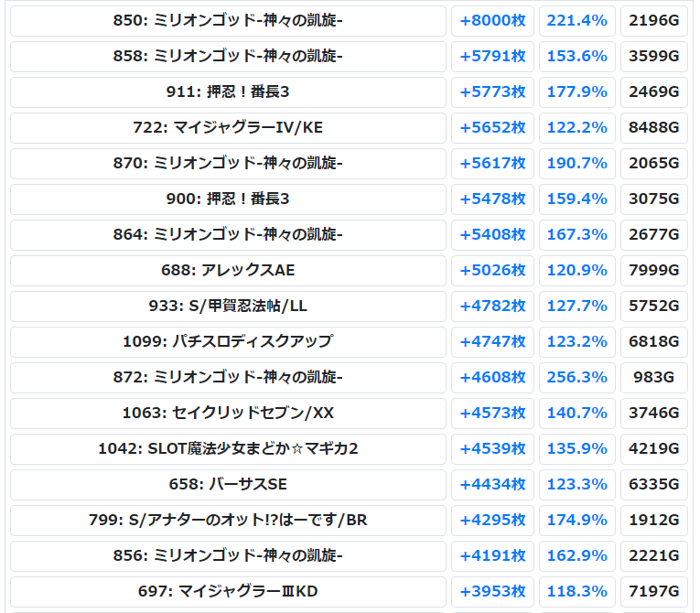Click the 120.9% cell
This screenshot has height=613, width=700.
pyautogui.click(x=576, y=271)
